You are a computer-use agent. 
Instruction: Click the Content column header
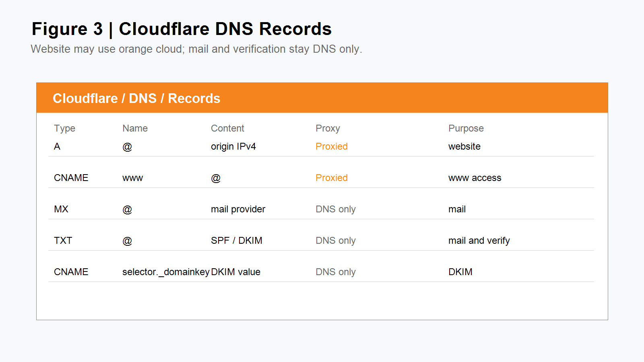(227, 128)
